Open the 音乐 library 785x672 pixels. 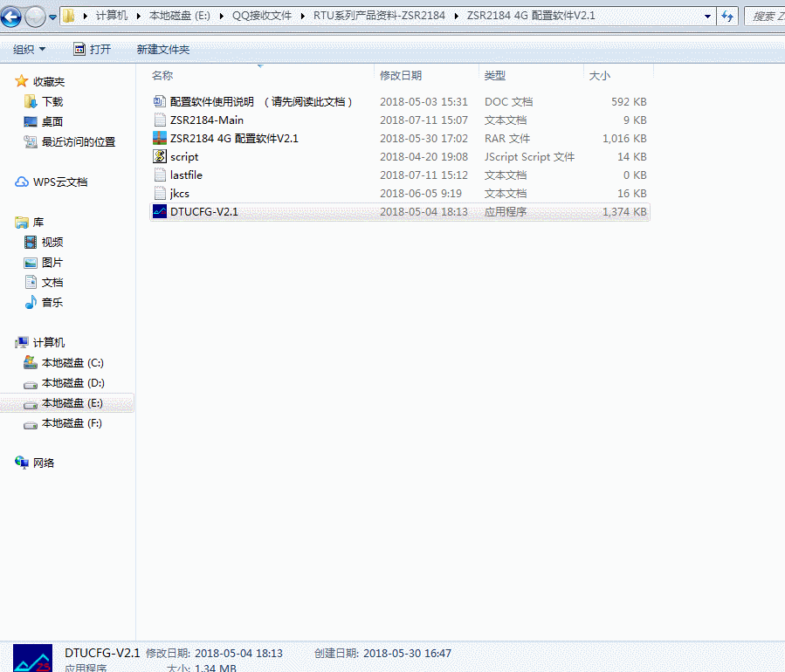point(52,302)
